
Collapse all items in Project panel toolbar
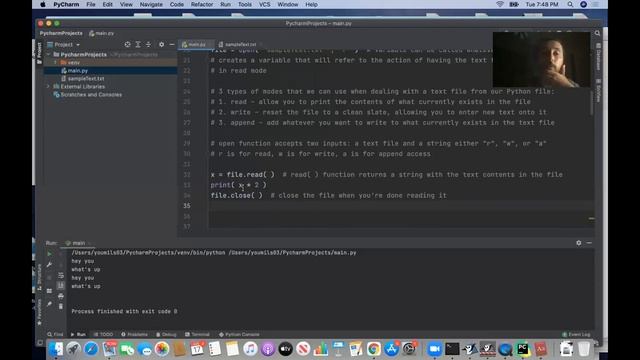coord(149,44)
